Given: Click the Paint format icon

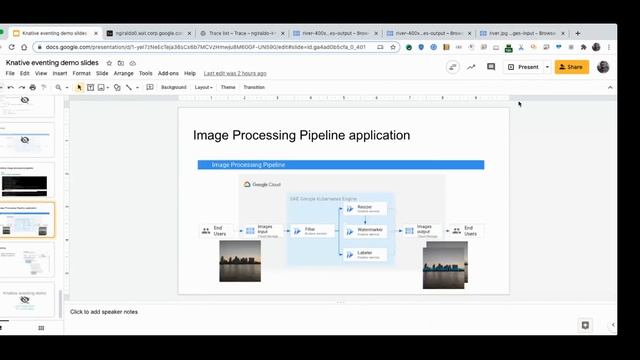Looking at the screenshot, I should (44, 87).
